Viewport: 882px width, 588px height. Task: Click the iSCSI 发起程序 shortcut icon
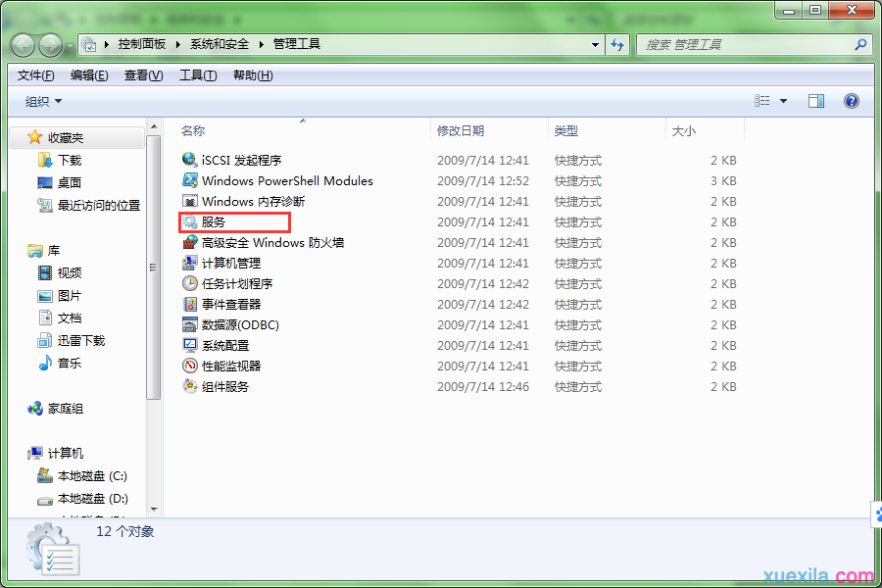tap(189, 160)
